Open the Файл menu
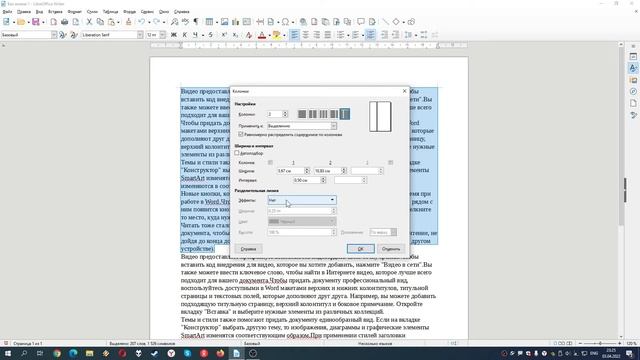 pyautogui.click(x=7, y=12)
